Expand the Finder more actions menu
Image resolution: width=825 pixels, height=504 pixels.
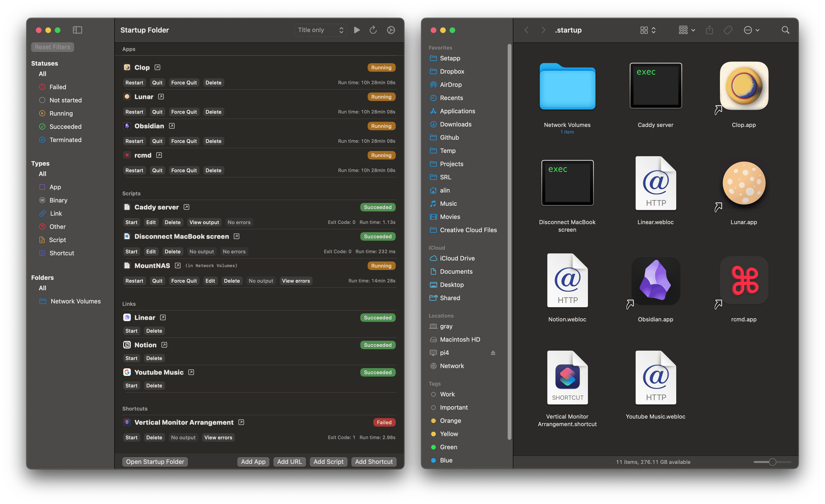point(751,30)
